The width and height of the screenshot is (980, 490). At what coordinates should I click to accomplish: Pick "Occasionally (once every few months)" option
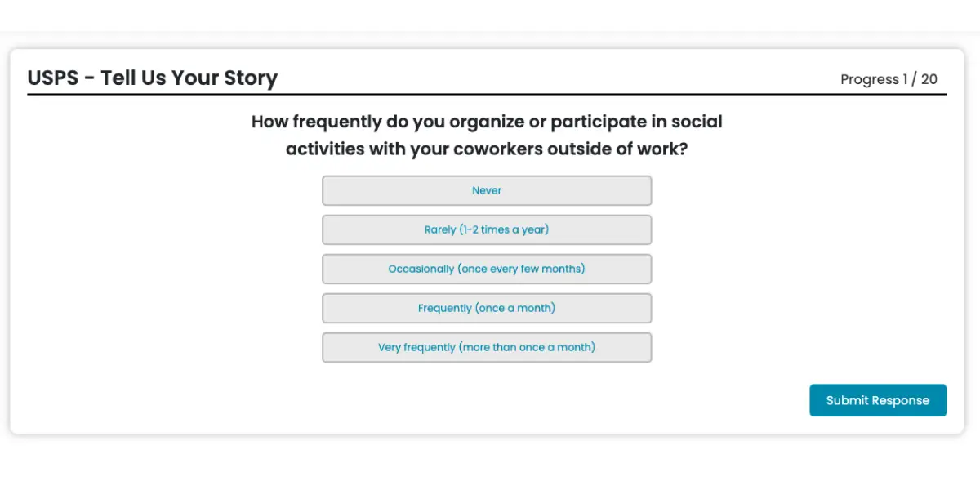click(487, 269)
